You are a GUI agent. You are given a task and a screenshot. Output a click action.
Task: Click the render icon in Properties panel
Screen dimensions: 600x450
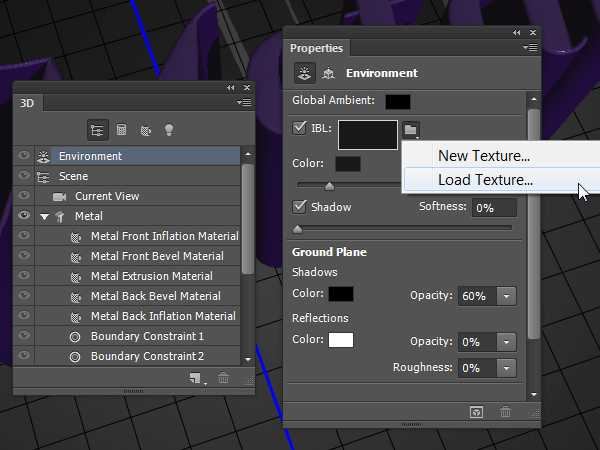point(477,411)
